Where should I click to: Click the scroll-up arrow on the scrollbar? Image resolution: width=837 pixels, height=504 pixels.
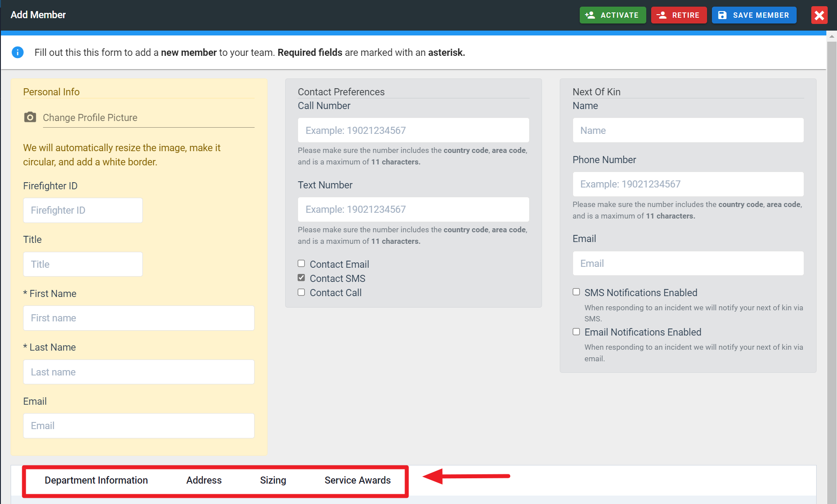coord(832,37)
